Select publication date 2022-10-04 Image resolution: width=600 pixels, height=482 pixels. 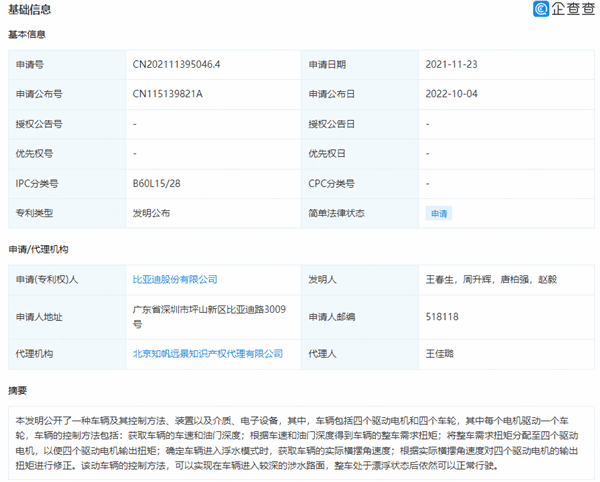coord(452,94)
